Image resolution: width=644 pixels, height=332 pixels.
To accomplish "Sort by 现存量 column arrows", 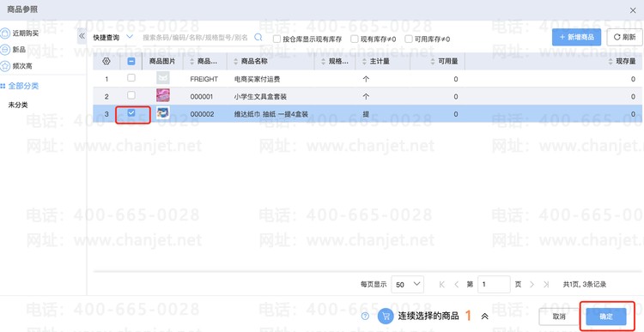I will (x=611, y=61).
